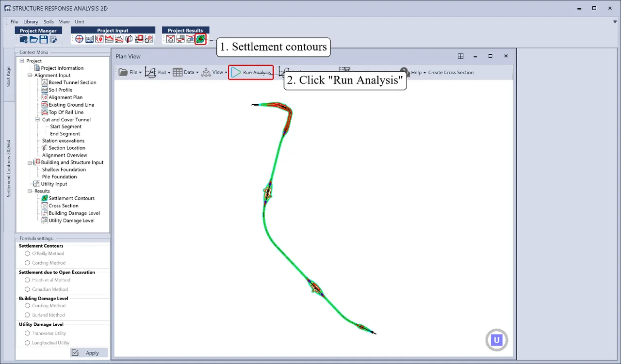Click the floppy disk save icon
Screen dimensions: 621x364
click(x=44, y=39)
